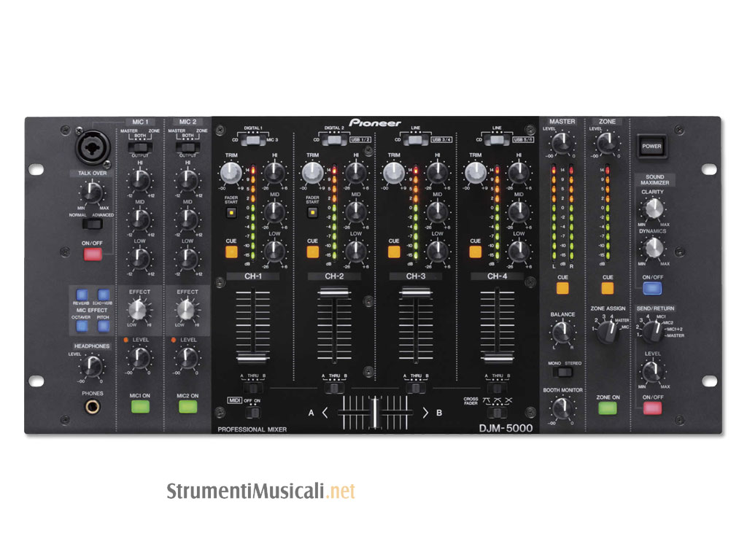Click the CH-1 CD/MIC 3 input selector switch
This screenshot has height=560, width=747.
251,140
